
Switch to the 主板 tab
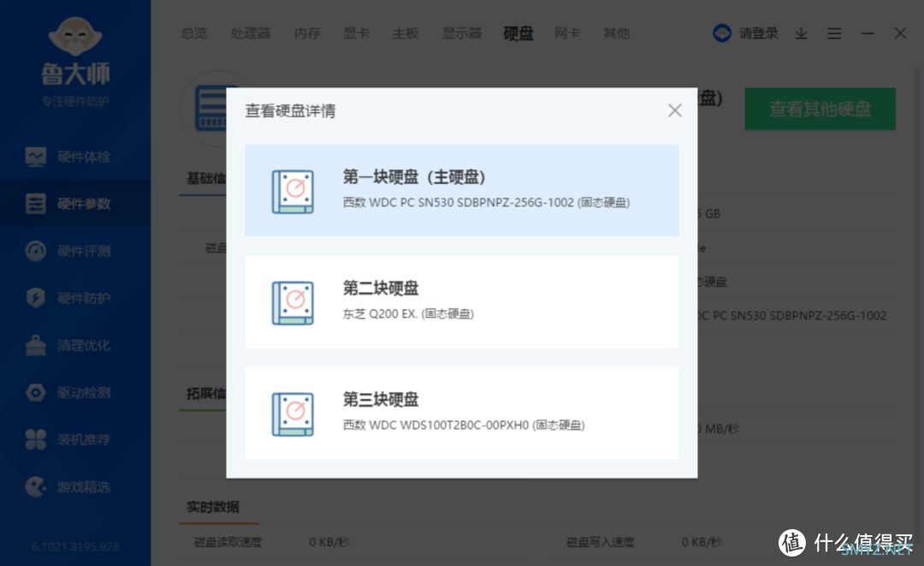[406, 33]
